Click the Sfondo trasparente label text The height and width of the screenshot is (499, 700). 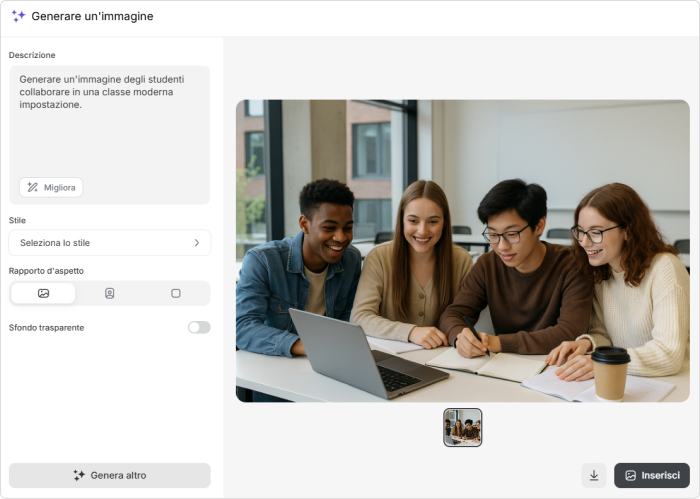tap(46, 328)
